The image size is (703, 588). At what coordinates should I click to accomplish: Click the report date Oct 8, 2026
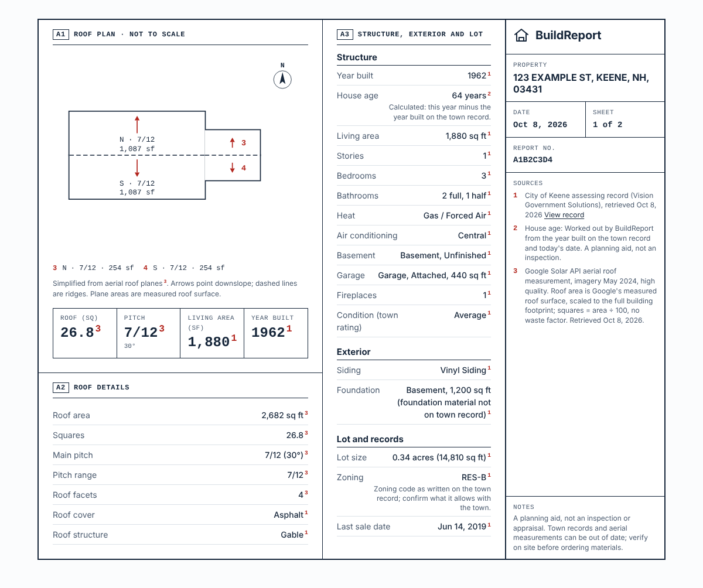click(540, 124)
